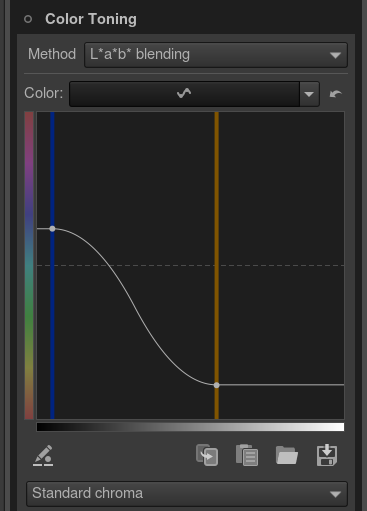
Task: Expand the Color curve type arrow
Action: click(x=309, y=94)
